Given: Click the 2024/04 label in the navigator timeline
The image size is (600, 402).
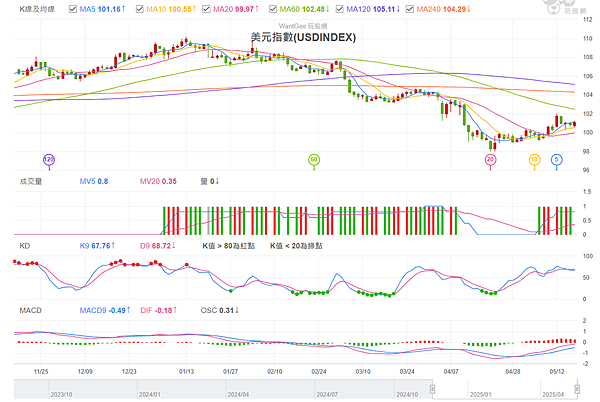Looking at the screenshot, I should pos(238,394).
